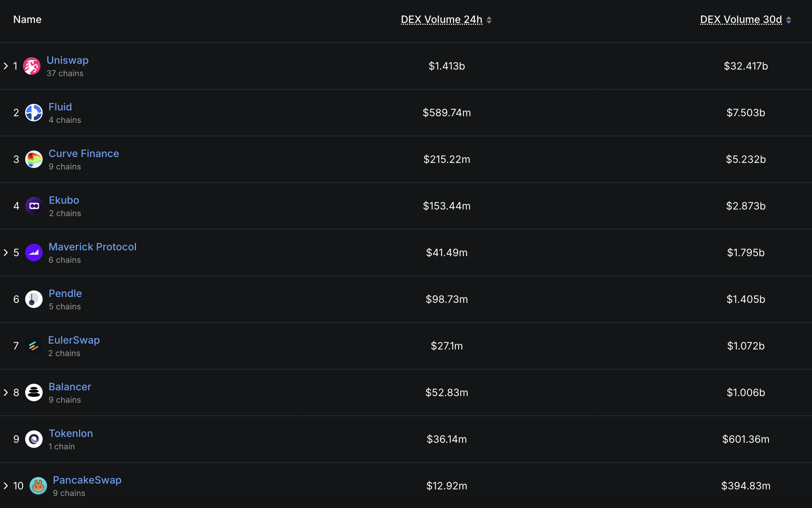Click the Curve Finance rainbow logo
Screen dimensions: 812x508
coord(34,159)
